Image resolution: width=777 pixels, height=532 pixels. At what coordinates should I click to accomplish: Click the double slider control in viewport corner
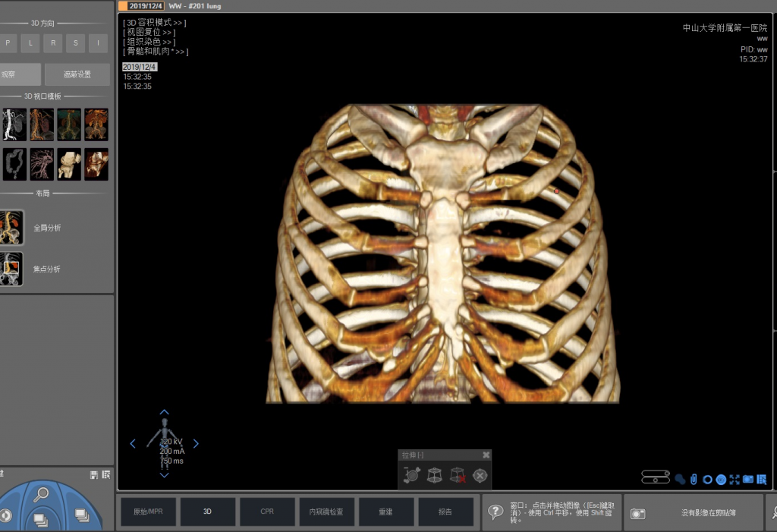pos(656,477)
